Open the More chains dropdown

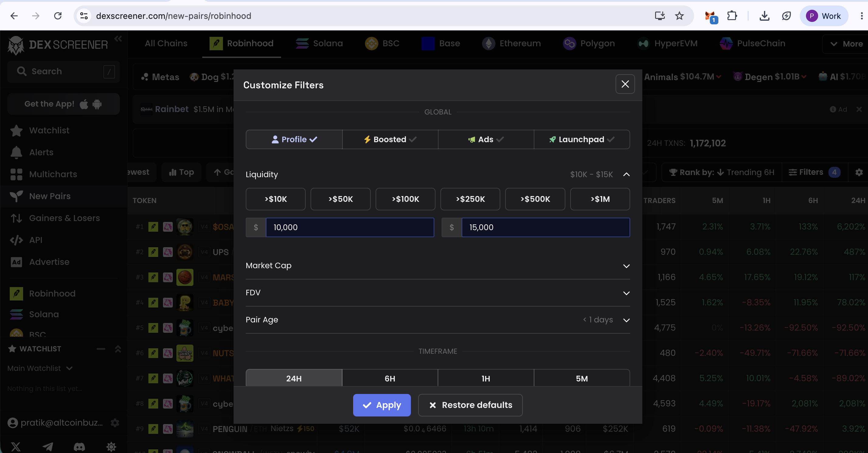point(846,44)
